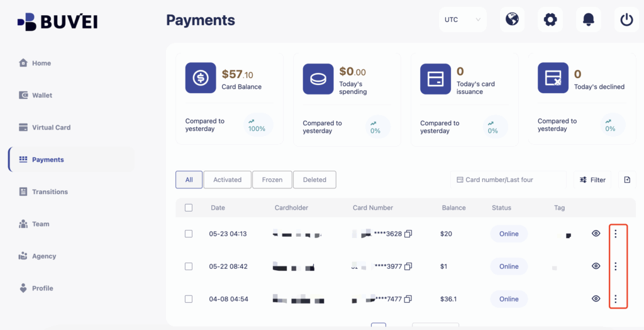
Task: Open the UTC timezone dropdown
Action: tap(462, 20)
